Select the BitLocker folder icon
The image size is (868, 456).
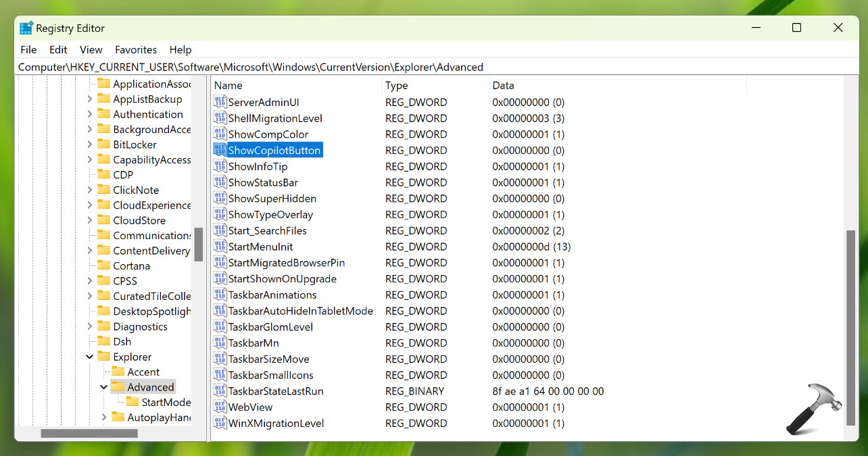(x=103, y=145)
